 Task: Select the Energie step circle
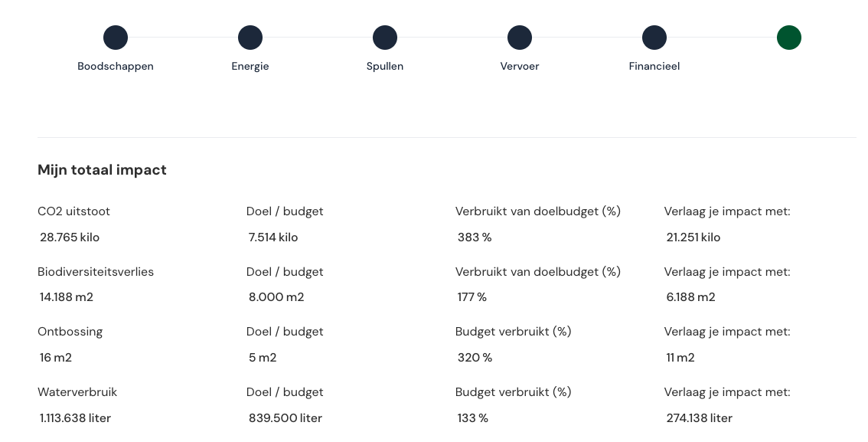click(x=250, y=38)
